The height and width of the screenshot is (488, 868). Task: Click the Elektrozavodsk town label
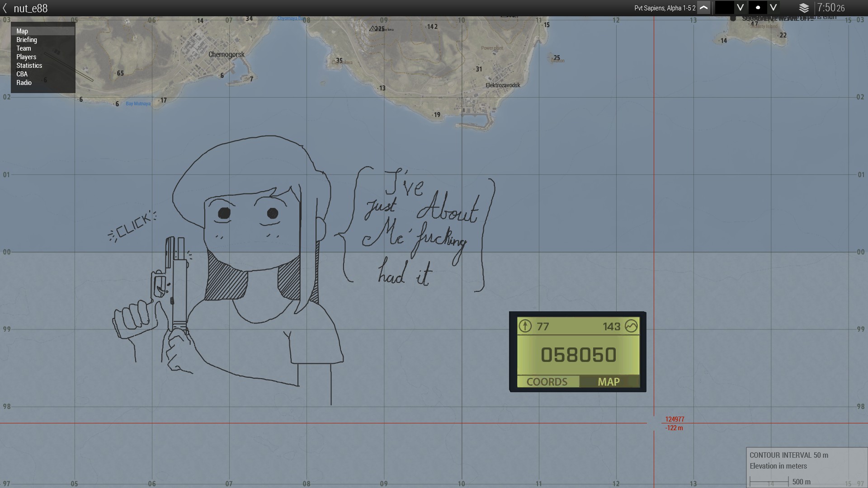tap(503, 85)
